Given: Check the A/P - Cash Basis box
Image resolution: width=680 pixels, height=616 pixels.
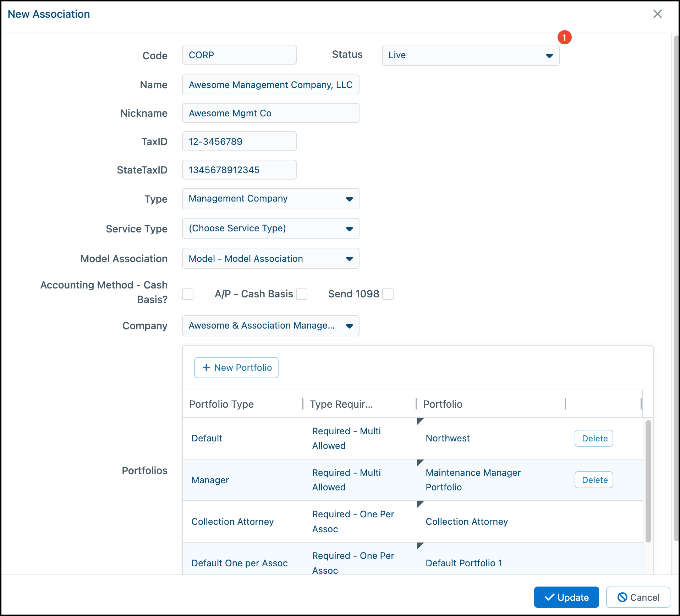Looking at the screenshot, I should pos(302,294).
